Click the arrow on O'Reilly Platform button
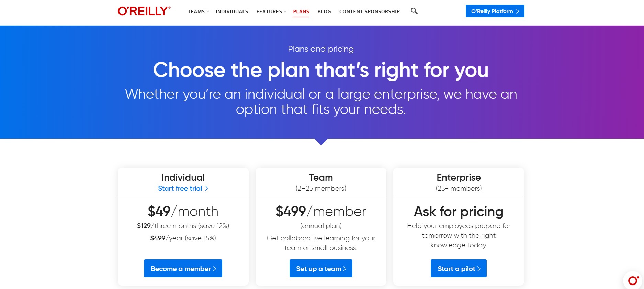This screenshot has width=644, height=289. tap(517, 11)
